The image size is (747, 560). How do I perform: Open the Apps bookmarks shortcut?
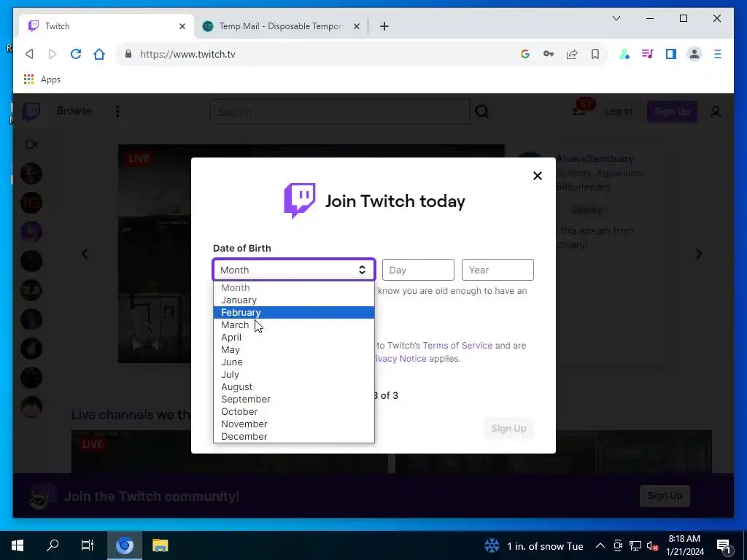[x=42, y=79]
